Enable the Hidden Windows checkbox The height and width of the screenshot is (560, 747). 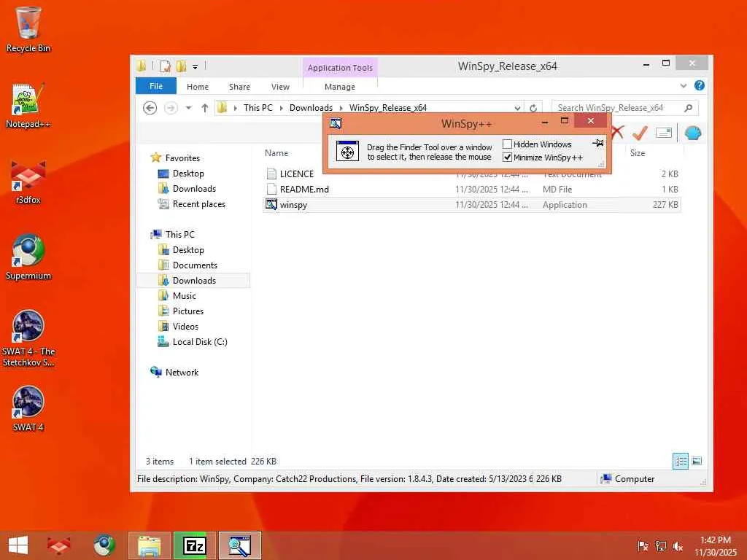click(508, 144)
